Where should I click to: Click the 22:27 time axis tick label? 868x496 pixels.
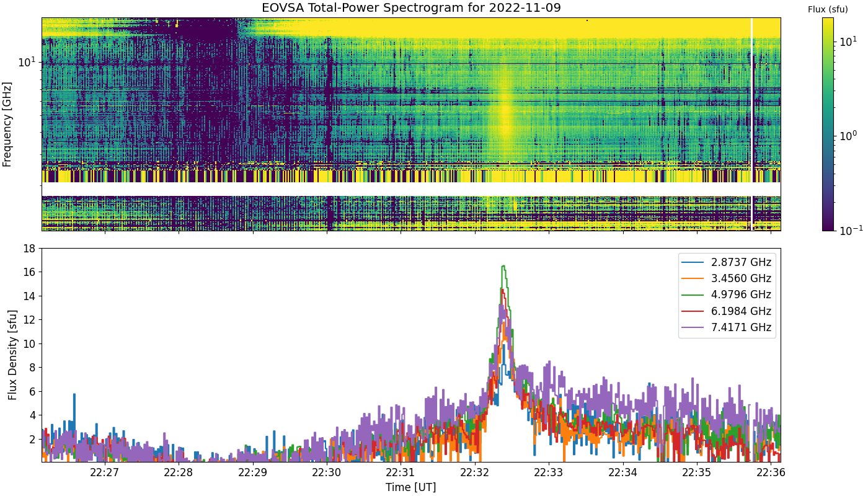pyautogui.click(x=105, y=473)
